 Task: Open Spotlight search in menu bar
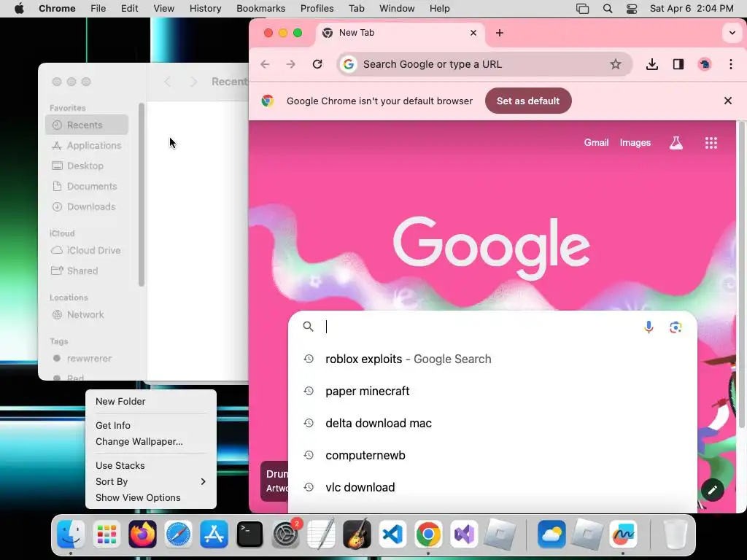coord(608,9)
